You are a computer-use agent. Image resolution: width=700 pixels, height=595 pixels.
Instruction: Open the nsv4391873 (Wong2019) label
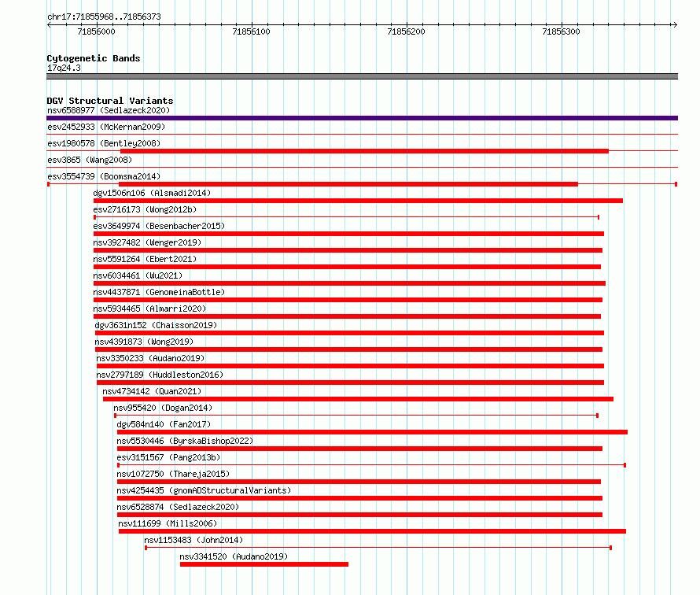tap(144, 342)
